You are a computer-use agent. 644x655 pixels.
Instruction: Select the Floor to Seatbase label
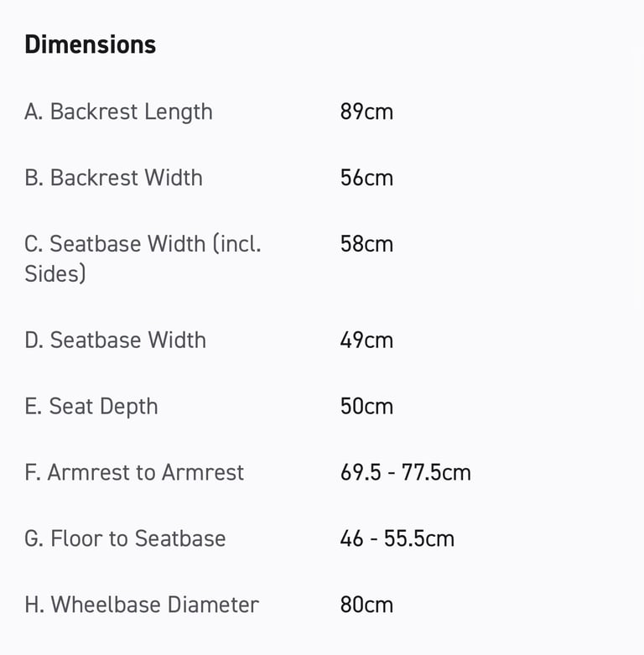click(x=125, y=538)
